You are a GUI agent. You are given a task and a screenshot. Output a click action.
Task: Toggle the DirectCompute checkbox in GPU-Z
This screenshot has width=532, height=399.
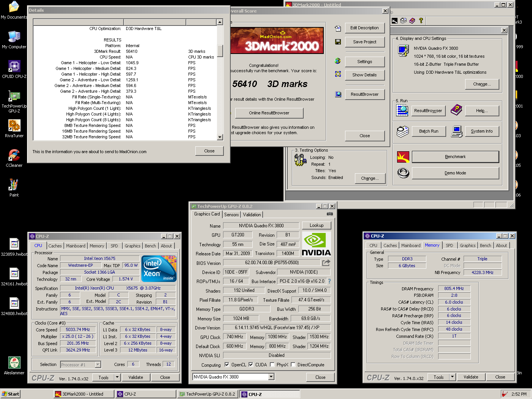[293, 364]
